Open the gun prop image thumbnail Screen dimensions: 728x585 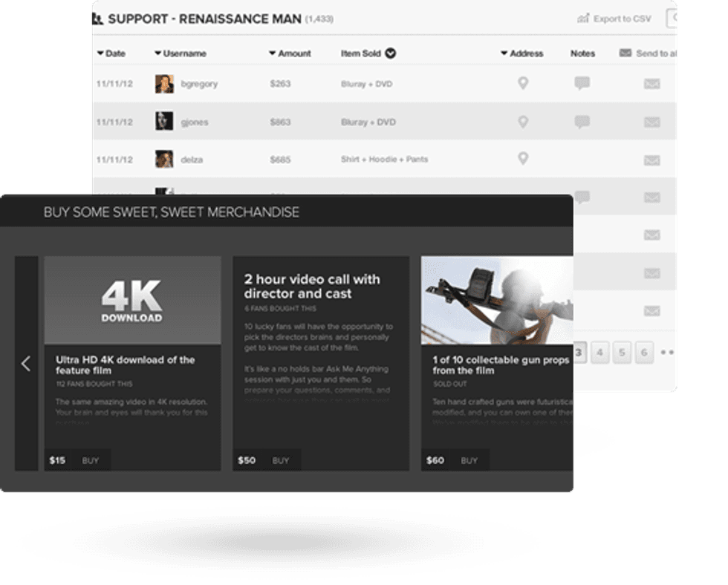pos(497,300)
